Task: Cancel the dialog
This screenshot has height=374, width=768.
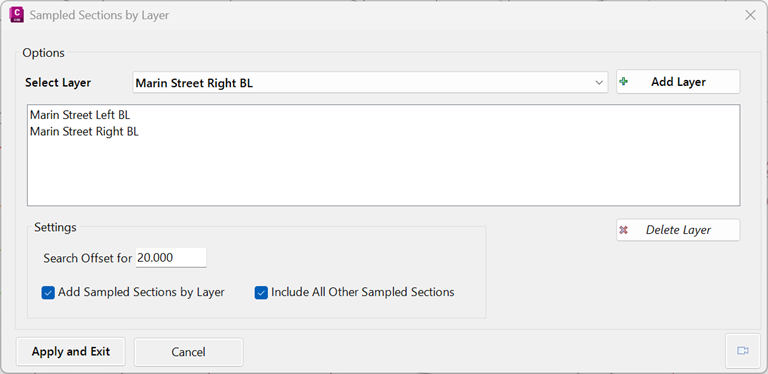Action: point(189,352)
